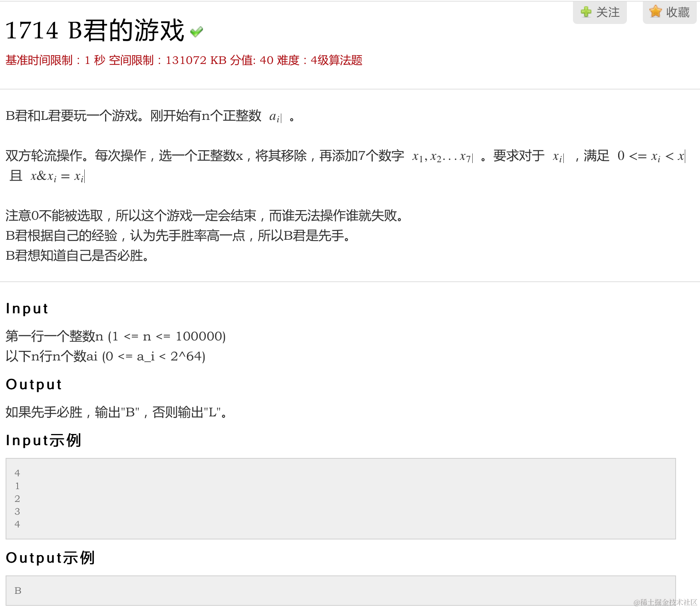Click the star icon on 收藏
Screen dimensions: 700x609
(x=656, y=12)
